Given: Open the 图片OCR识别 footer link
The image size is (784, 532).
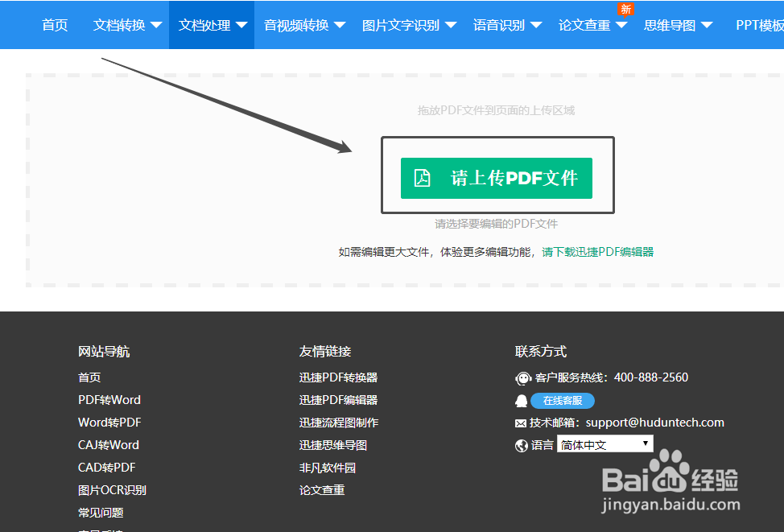Looking at the screenshot, I should (112, 490).
